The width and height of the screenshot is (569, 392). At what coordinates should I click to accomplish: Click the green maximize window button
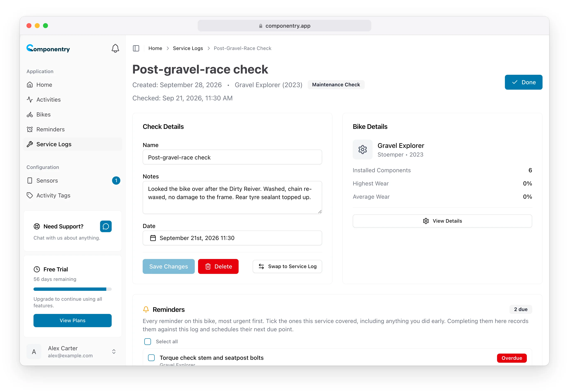tap(45, 26)
